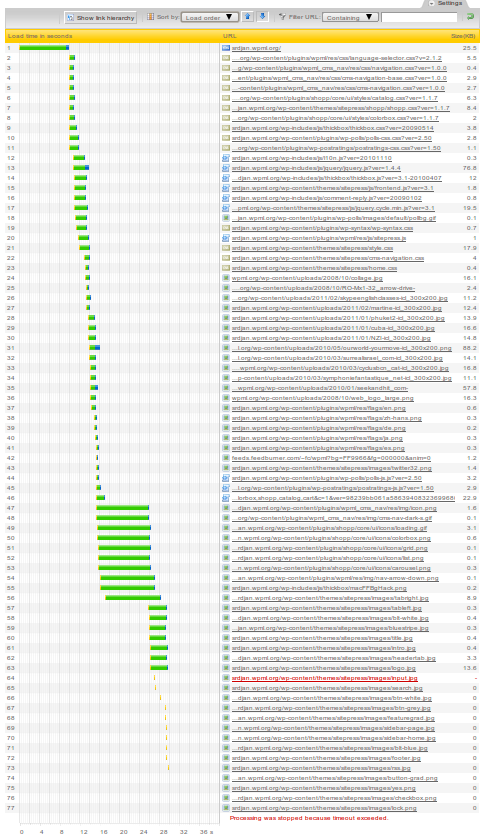Click the Load time in seconds header

(40, 36)
